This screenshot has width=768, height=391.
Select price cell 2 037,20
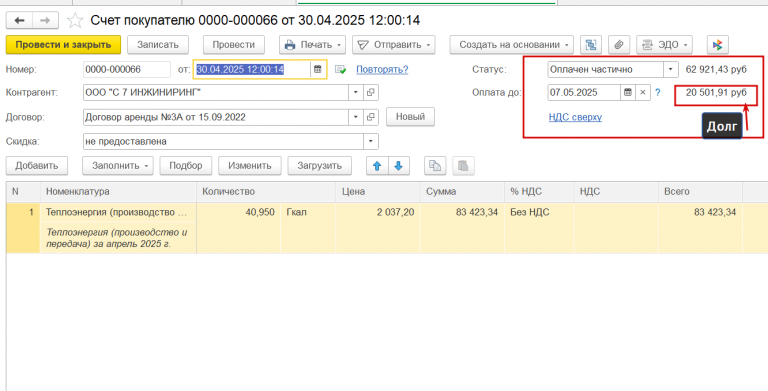point(378,213)
